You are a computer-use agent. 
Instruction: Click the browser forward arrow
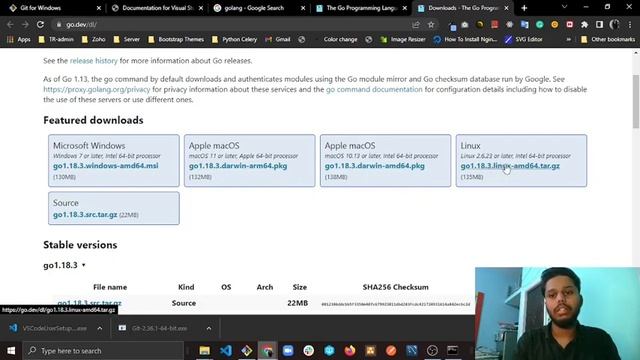point(25,24)
